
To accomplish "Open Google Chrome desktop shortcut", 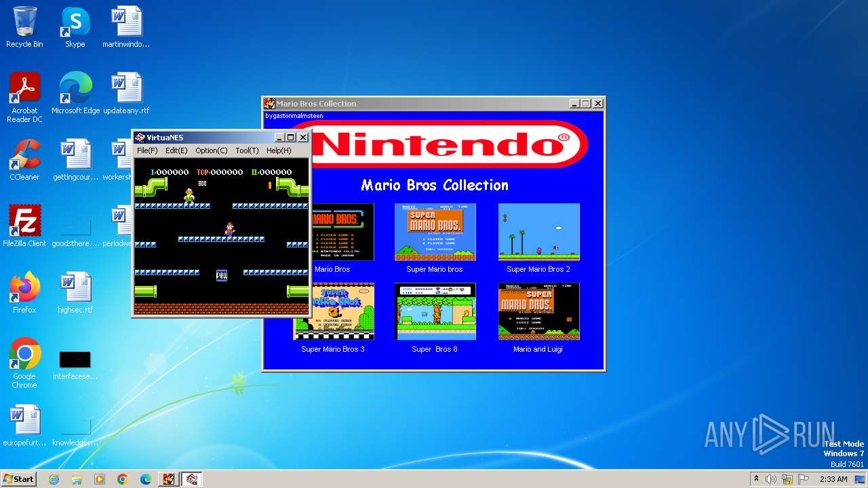I will point(24,363).
